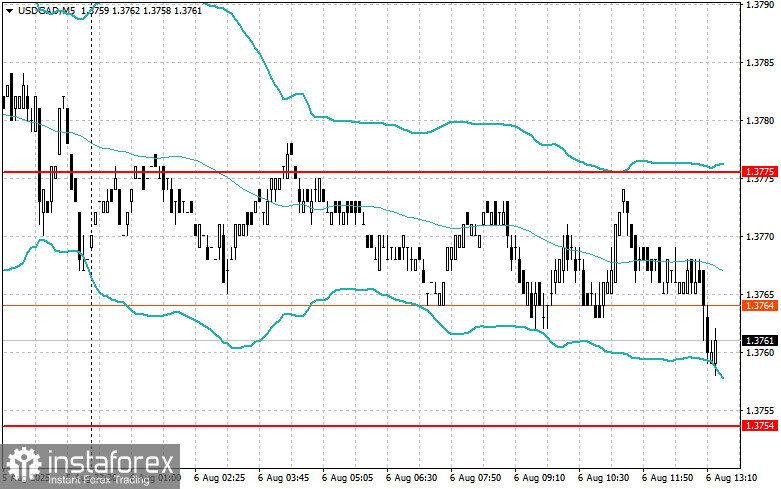Click the 1.3790 value on the price axis
The width and height of the screenshot is (781, 489).
point(760,5)
